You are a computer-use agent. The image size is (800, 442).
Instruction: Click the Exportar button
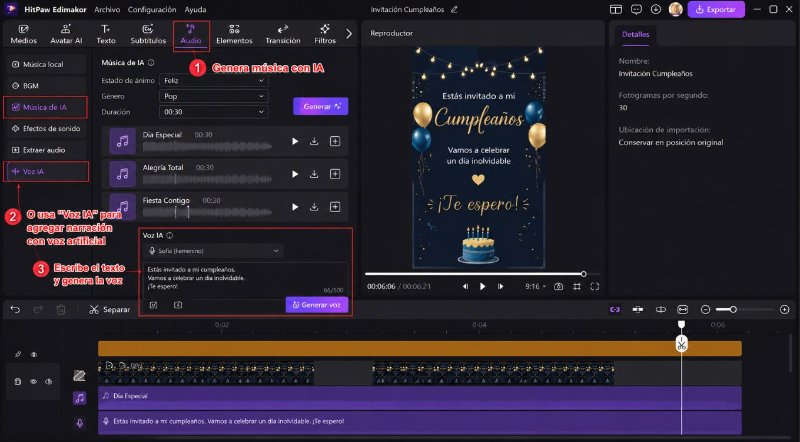click(x=716, y=9)
